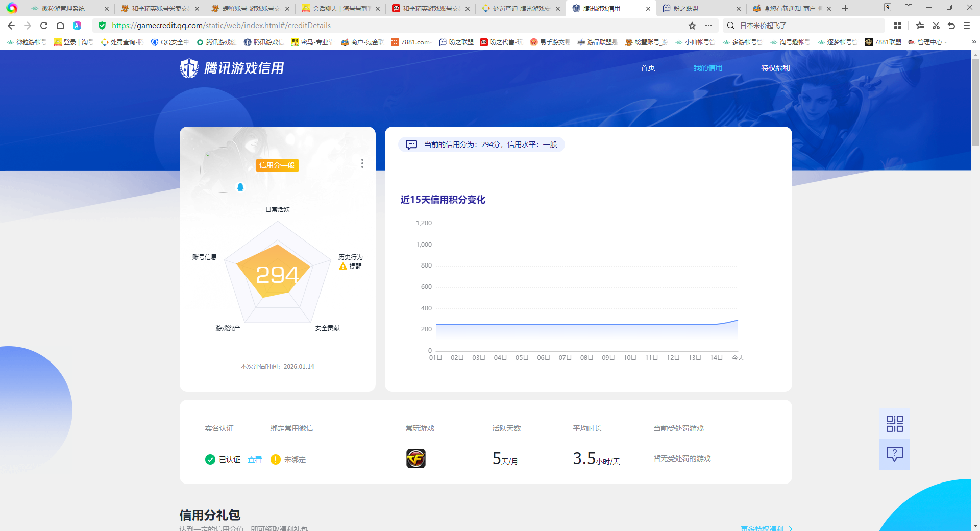The height and width of the screenshot is (531, 980).
Task: Click the QQ penguin icon under avatar
Action: pyautogui.click(x=240, y=187)
